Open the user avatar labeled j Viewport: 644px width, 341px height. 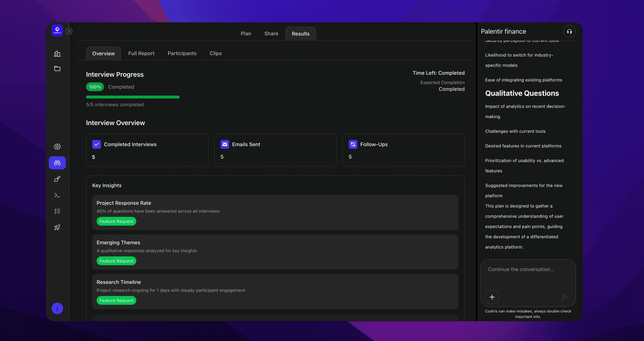pyautogui.click(x=57, y=308)
